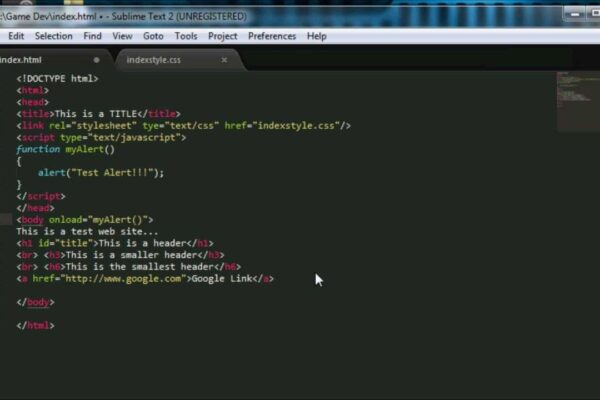Click 'This is a test web site...' text

87,232
